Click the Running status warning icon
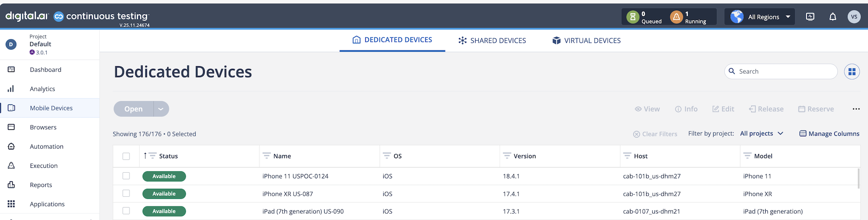This screenshot has height=220, width=868. coord(676,17)
